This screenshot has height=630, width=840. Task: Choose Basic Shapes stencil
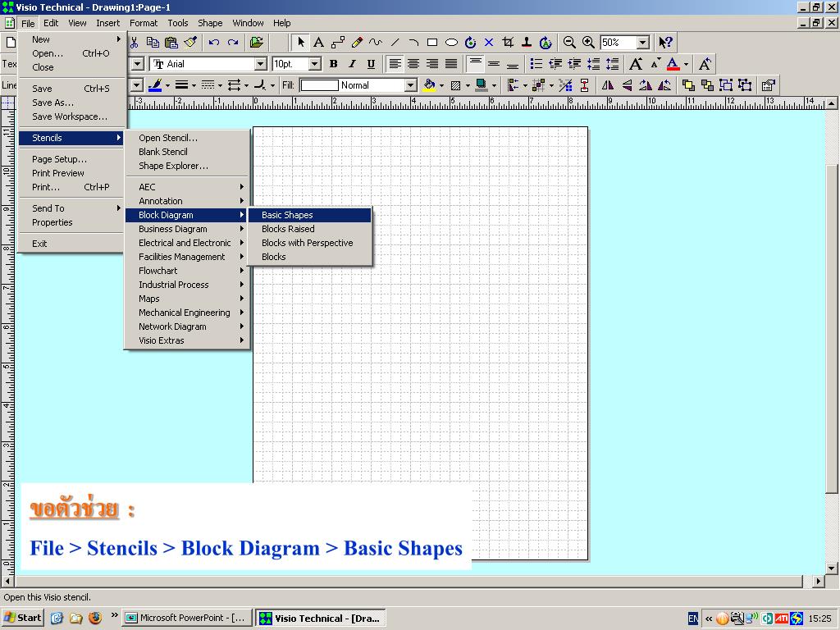point(309,215)
